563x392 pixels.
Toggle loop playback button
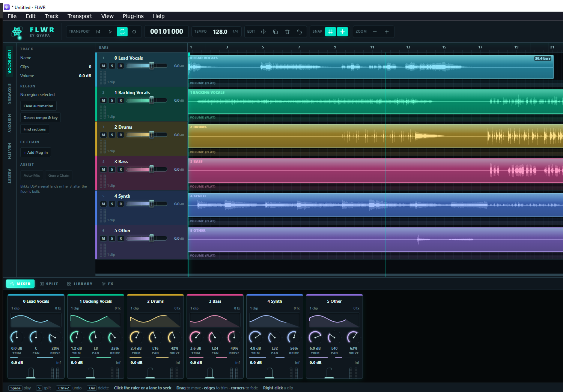(122, 32)
